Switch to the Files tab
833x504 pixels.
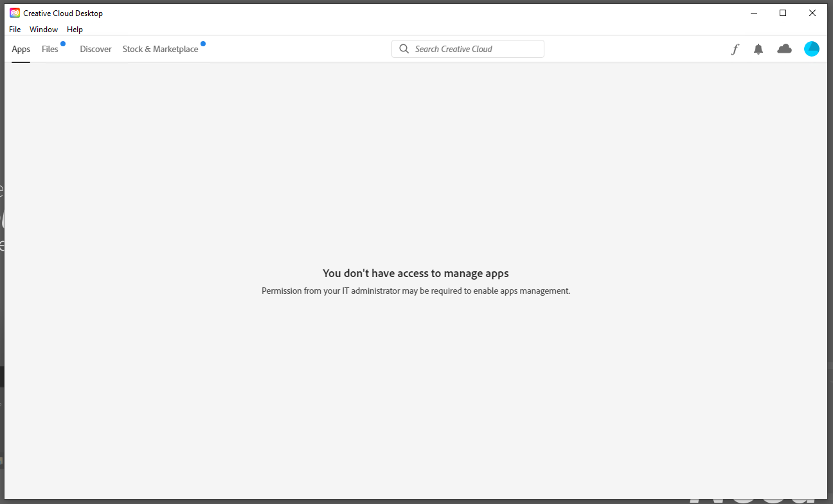(x=50, y=50)
